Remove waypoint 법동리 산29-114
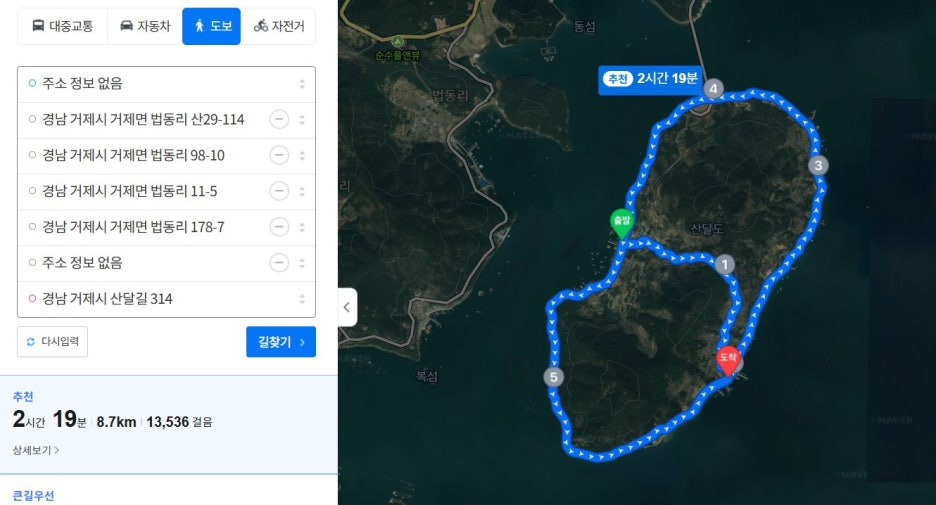Screen dimensions: 936x505 tap(279, 119)
